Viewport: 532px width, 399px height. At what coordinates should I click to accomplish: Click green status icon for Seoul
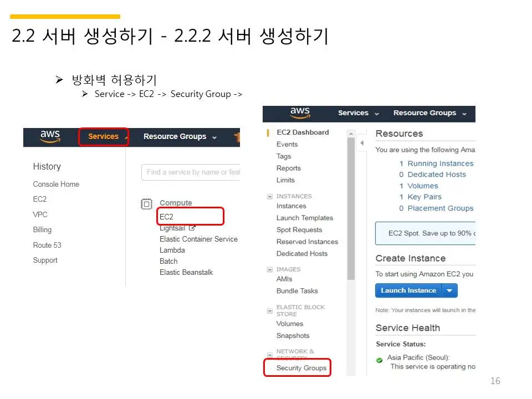(379, 360)
